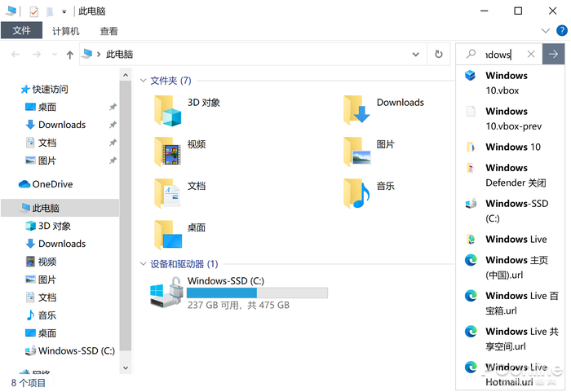The image size is (571, 392).
Task: Open the 查看 ribbon tab
Action: 108,31
